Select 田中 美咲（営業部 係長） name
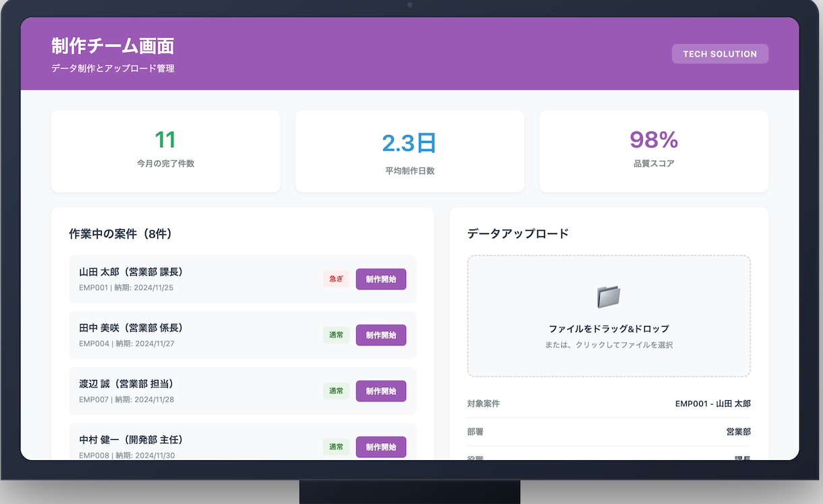Viewport: 823px width, 504px height. point(131,328)
